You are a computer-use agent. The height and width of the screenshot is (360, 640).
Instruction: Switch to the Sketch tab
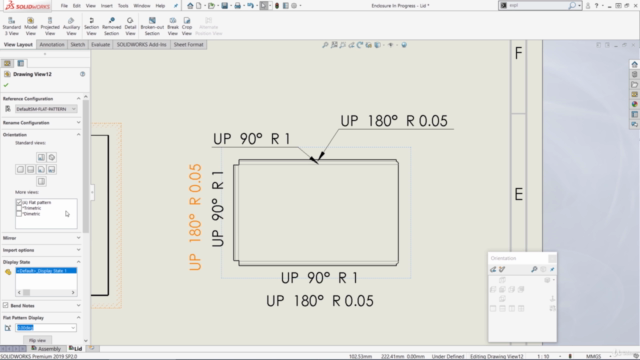point(78,44)
